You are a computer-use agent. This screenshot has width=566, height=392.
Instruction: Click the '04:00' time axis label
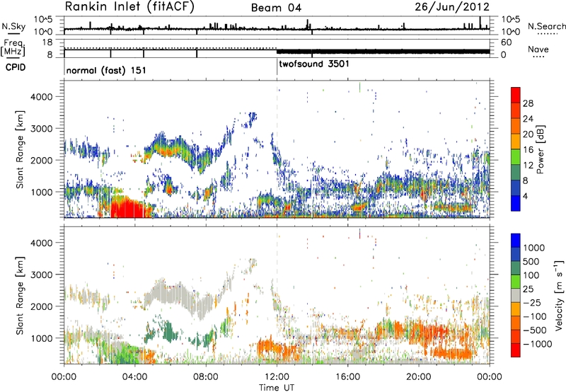(x=134, y=377)
